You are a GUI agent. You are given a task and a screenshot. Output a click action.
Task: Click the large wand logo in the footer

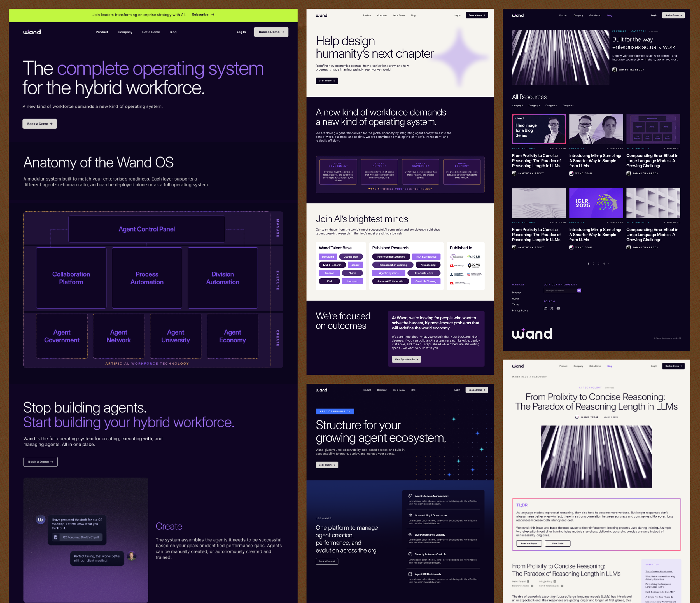tap(532, 333)
